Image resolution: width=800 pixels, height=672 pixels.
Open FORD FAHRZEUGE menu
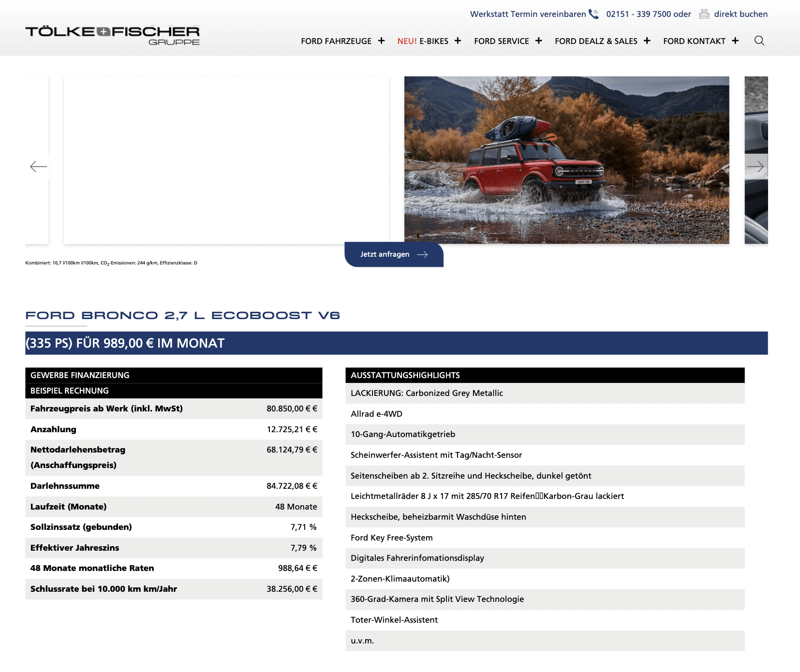pos(336,41)
